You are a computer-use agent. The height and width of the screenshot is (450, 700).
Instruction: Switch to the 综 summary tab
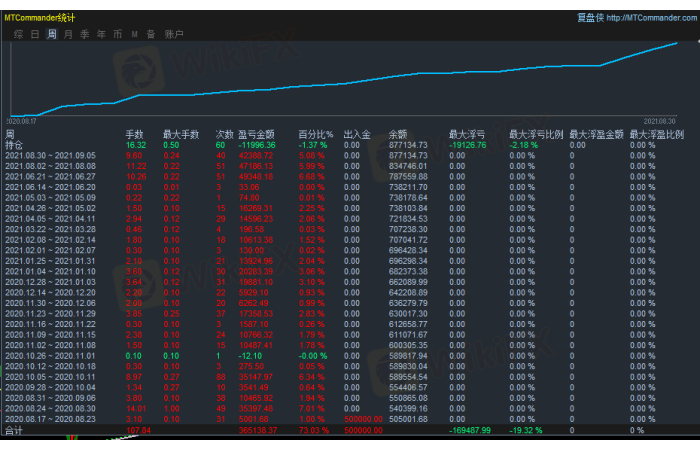point(18,34)
